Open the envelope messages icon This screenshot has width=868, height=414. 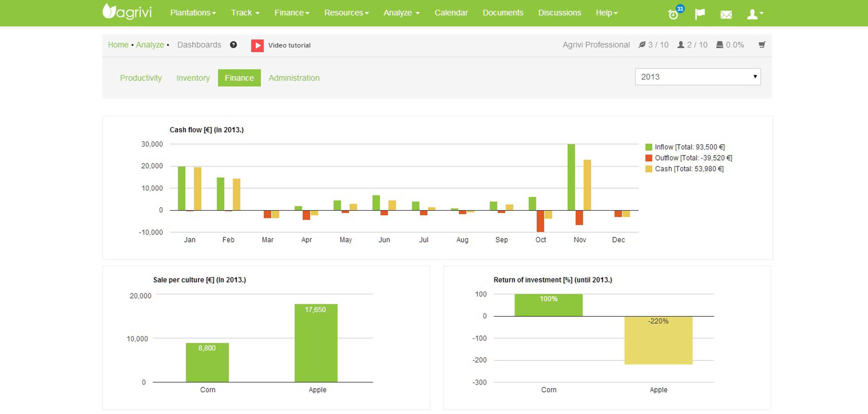click(x=726, y=15)
